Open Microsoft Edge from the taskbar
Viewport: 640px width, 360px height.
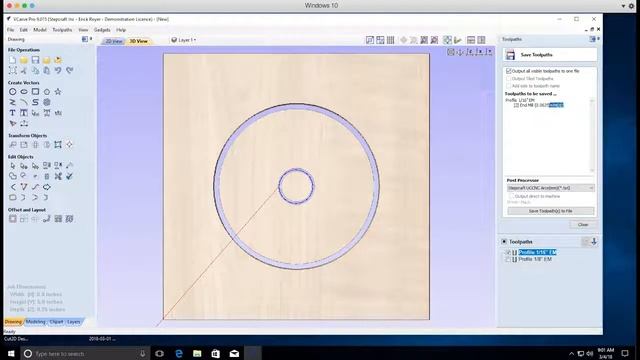point(179,353)
